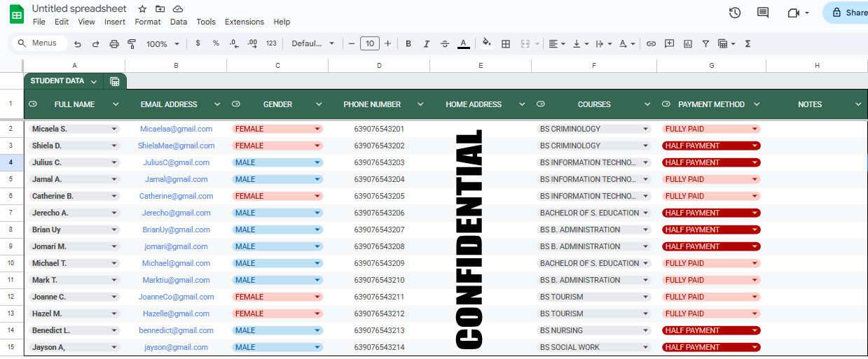Viewport: 868px width, 359px height.
Task: Open bennedict@gmail.com email link
Action: point(176,330)
